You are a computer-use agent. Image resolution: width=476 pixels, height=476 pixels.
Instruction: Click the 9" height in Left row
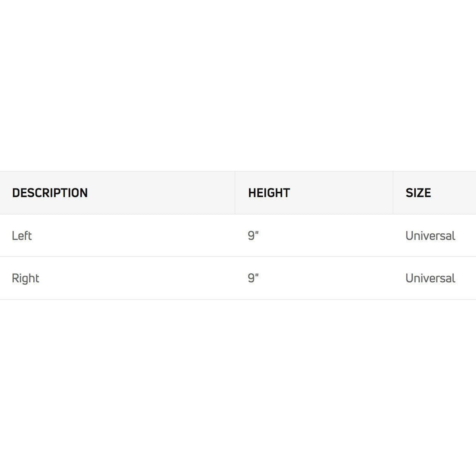tap(253, 236)
